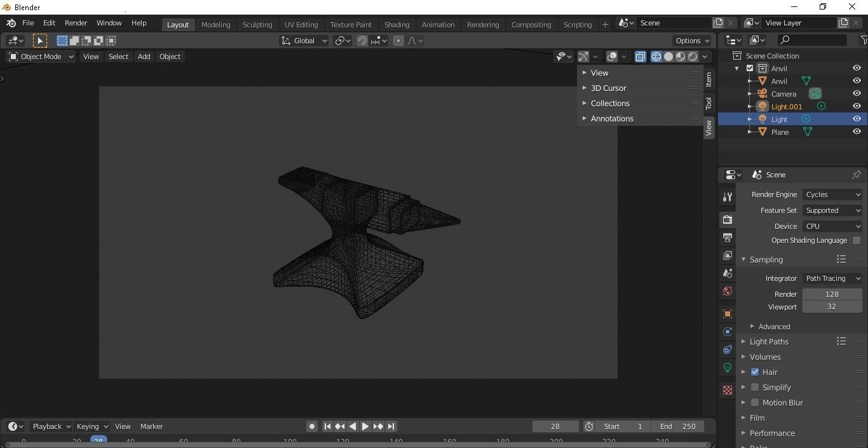Image resolution: width=868 pixels, height=448 pixels.
Task: Pin the Scene properties panel
Action: 856,175
